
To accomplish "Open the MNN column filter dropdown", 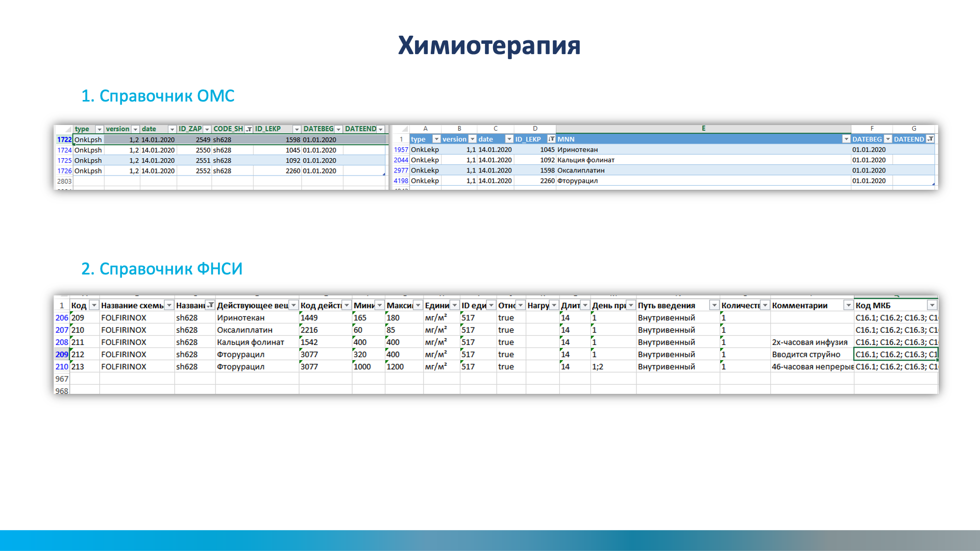I will click(846, 139).
